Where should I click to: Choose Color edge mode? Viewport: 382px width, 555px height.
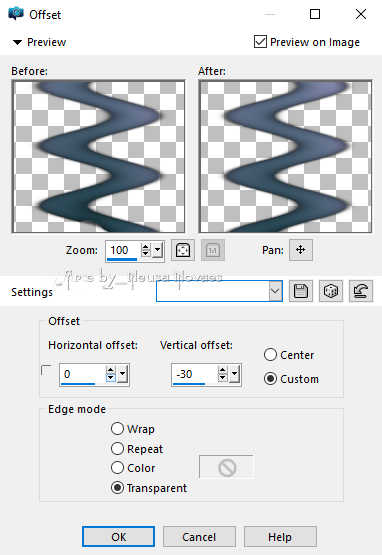tap(117, 468)
